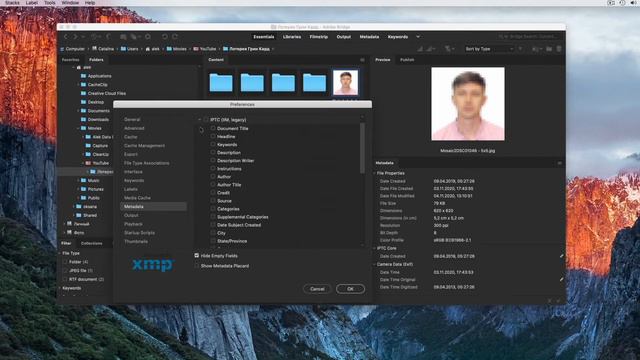Open the Window menu in macOS menu bar

click(70, 2)
